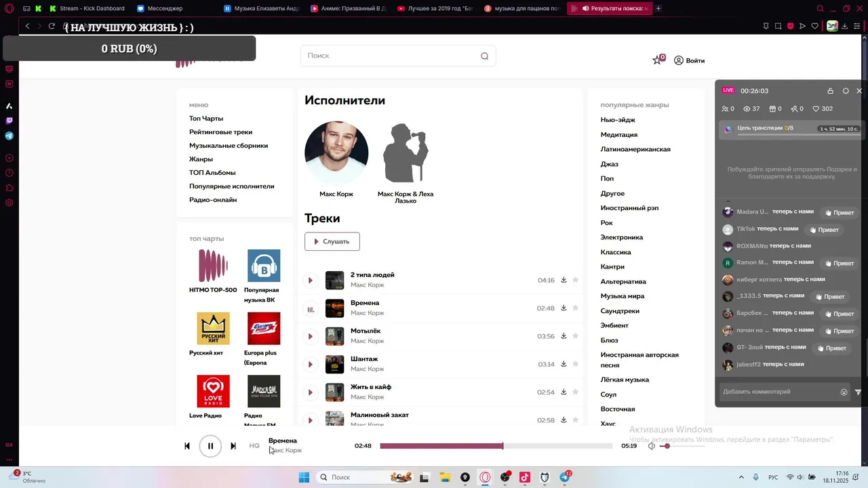The height and width of the screenshot is (488, 868).
Task: Skip to next track in player
Action: [233, 446]
